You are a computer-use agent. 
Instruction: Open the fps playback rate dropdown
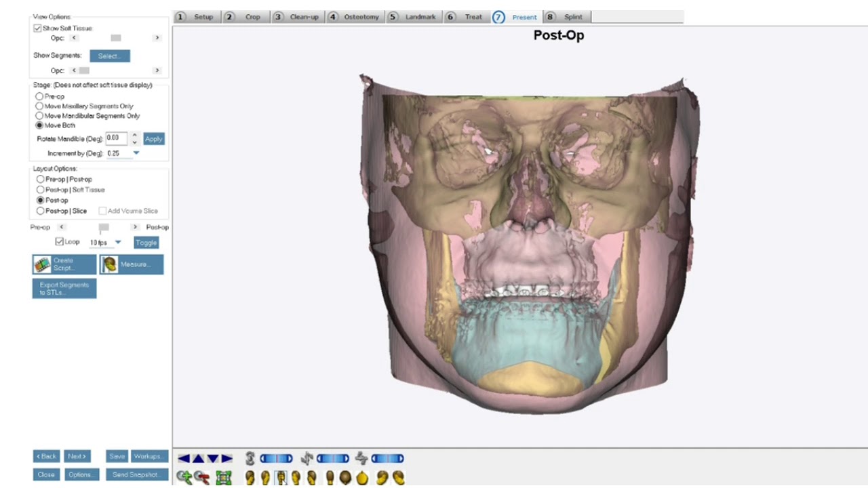point(118,242)
